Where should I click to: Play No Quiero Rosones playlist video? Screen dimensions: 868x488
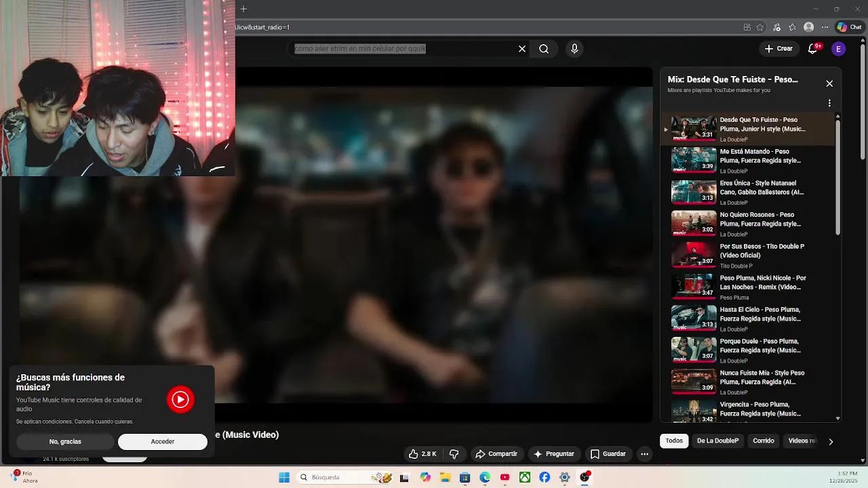(x=749, y=224)
